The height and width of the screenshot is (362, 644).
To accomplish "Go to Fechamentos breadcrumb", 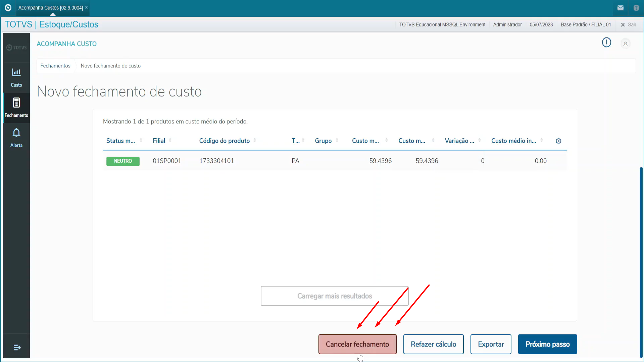I will pyautogui.click(x=55, y=66).
